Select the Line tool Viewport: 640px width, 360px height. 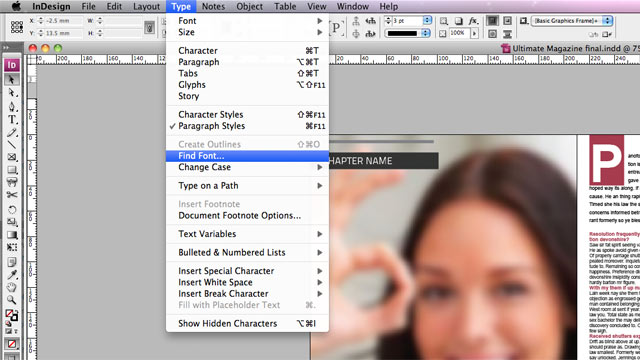point(12,144)
